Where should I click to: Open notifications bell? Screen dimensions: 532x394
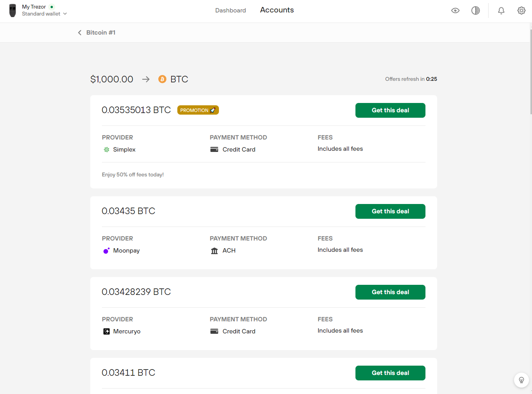(x=501, y=10)
